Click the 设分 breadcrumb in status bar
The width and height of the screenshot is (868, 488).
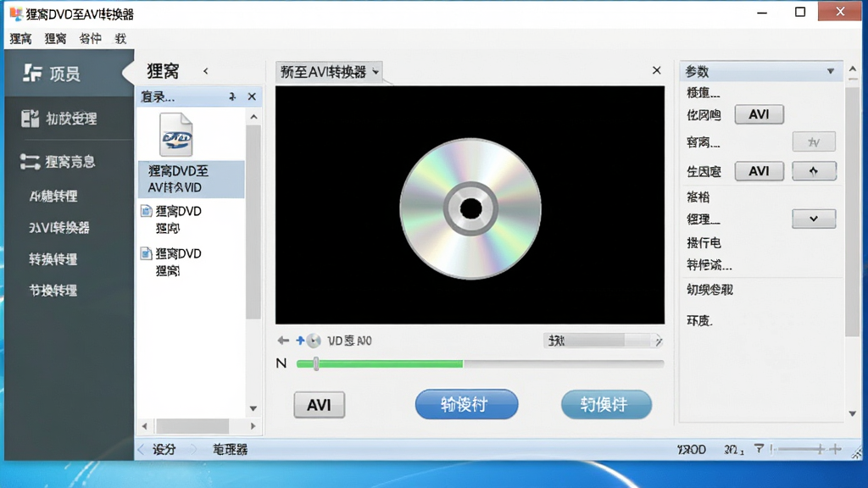(164, 449)
